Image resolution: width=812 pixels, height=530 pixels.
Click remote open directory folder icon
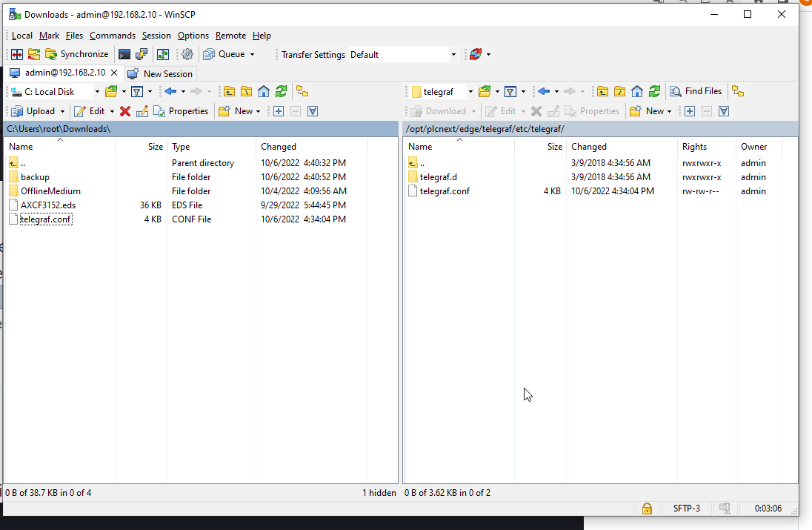pyautogui.click(x=485, y=92)
